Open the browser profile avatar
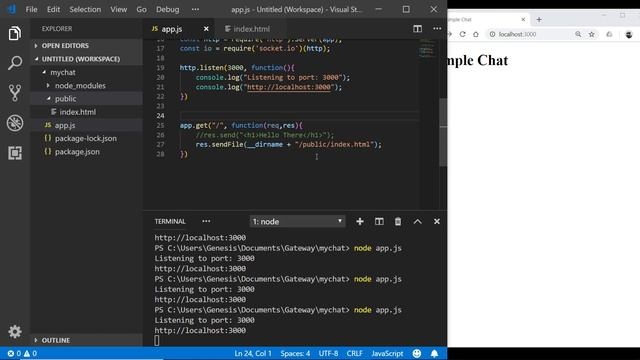 [629, 34]
